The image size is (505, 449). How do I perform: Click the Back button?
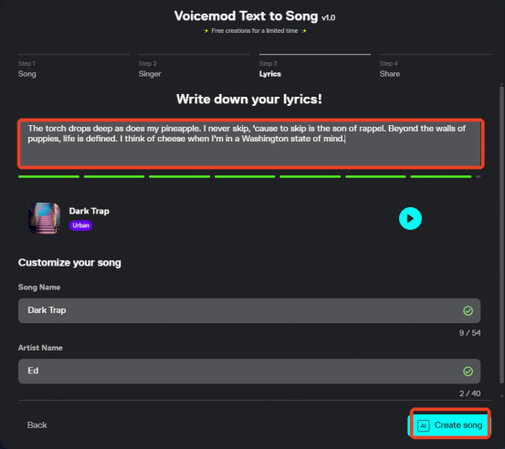click(37, 425)
